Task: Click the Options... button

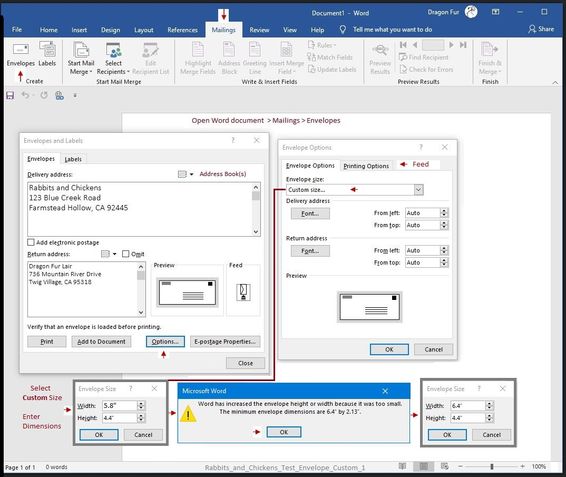Action: (165, 342)
